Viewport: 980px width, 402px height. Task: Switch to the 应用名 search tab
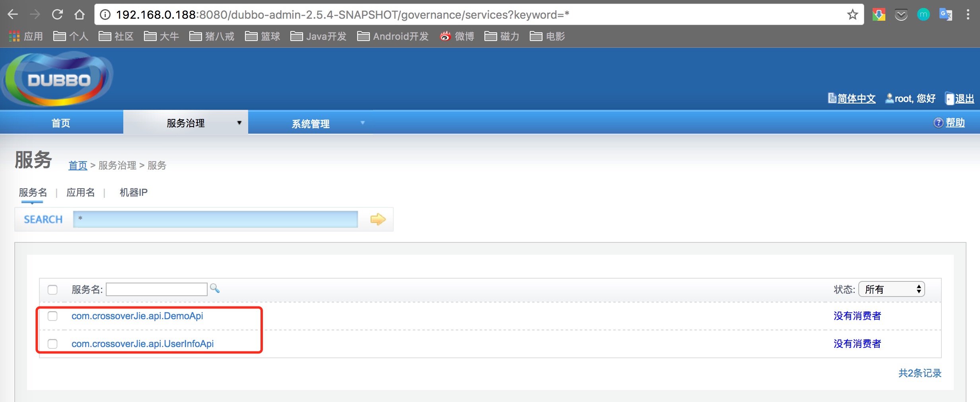tap(81, 193)
